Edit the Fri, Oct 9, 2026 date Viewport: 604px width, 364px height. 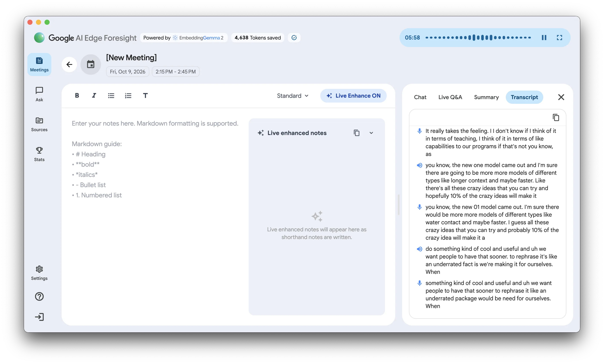click(x=127, y=72)
